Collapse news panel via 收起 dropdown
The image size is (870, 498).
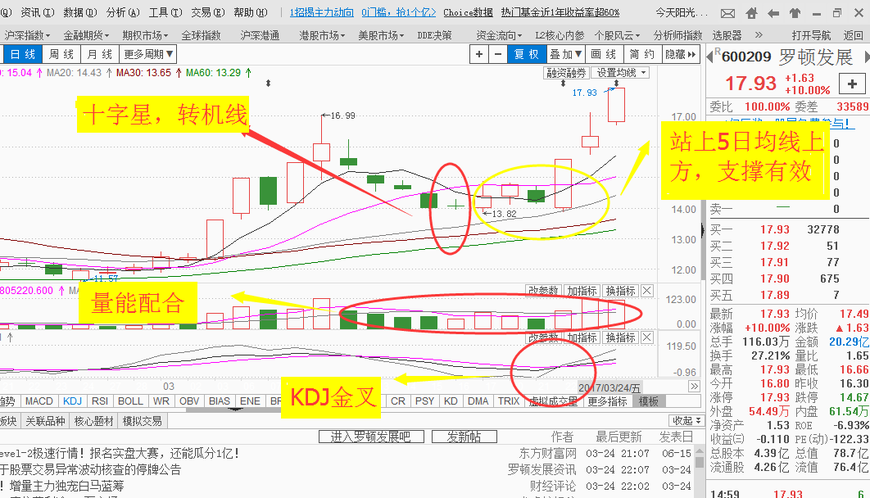click(x=685, y=421)
